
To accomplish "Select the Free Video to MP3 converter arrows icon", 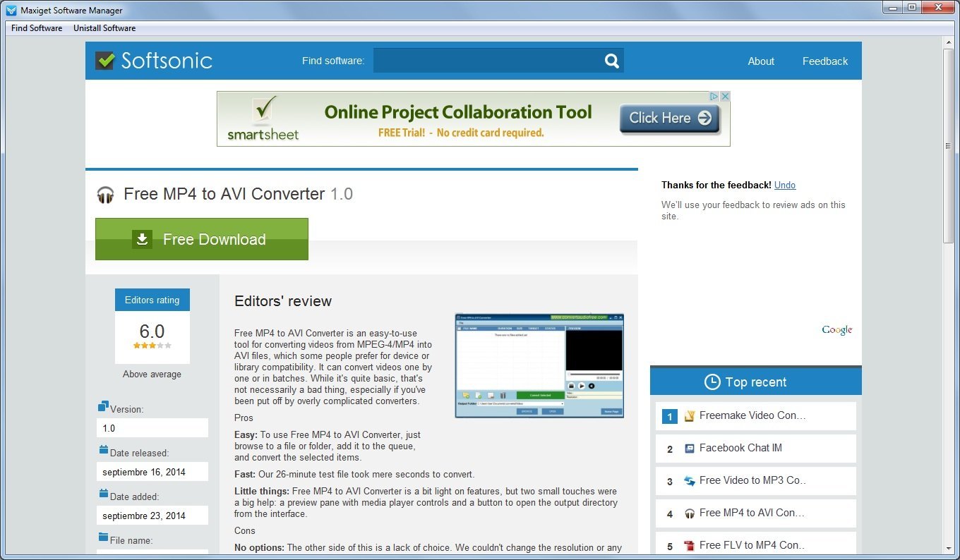I will pos(688,480).
